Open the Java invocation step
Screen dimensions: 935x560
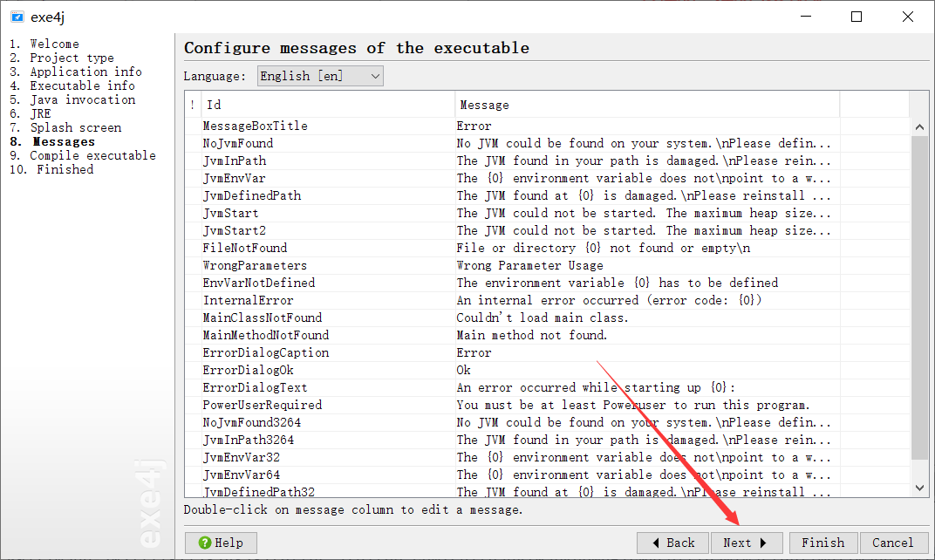click(x=82, y=99)
